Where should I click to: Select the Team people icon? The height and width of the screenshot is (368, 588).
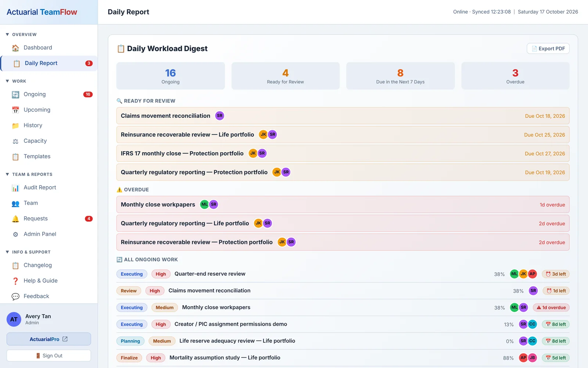coord(15,203)
